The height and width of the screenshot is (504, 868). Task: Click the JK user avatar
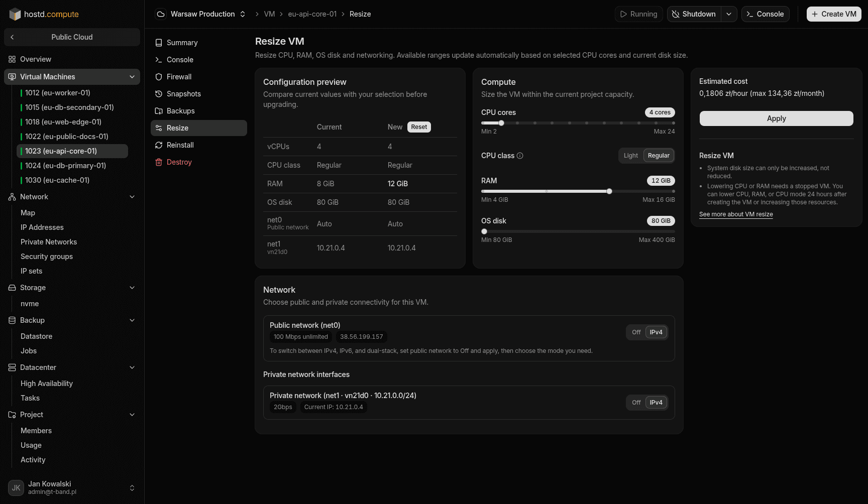click(x=16, y=488)
